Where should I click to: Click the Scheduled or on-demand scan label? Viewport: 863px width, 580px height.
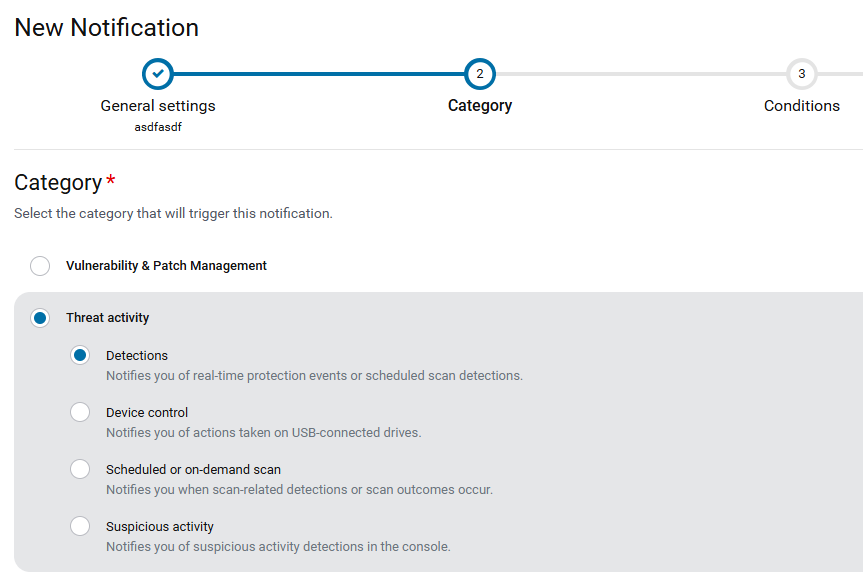[x=193, y=469]
